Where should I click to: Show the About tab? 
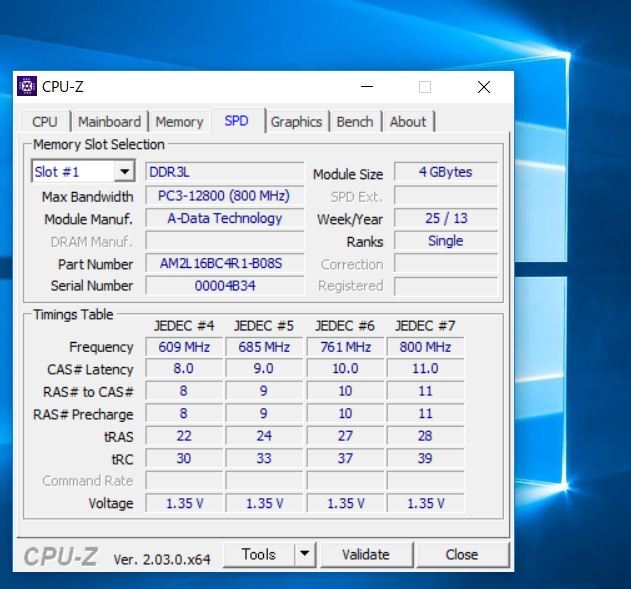[407, 122]
